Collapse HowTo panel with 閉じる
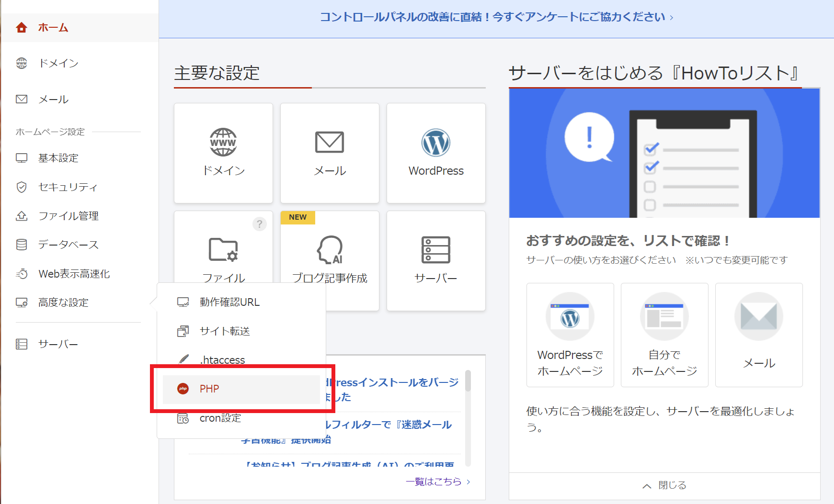Image resolution: width=834 pixels, height=504 pixels. tap(664, 486)
